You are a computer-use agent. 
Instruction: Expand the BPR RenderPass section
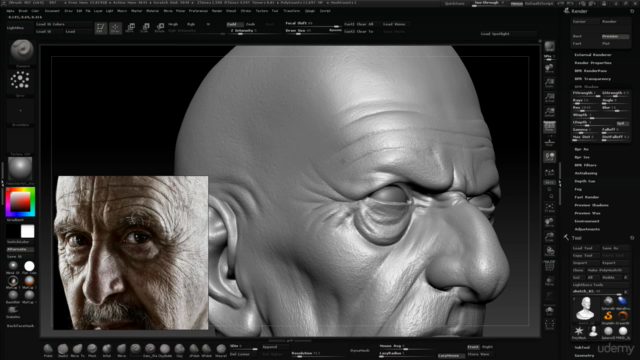[591, 71]
